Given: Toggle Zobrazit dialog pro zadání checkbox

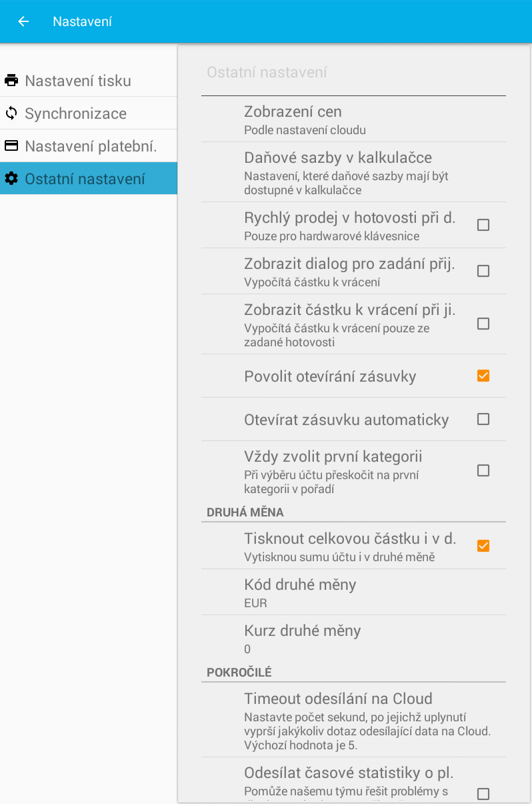Looking at the screenshot, I should click(x=483, y=271).
